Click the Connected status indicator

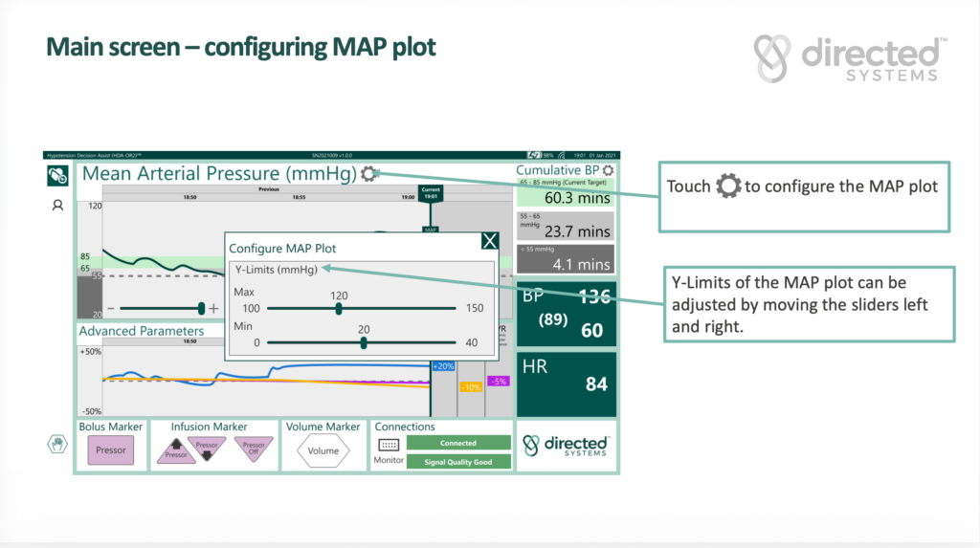(458, 443)
